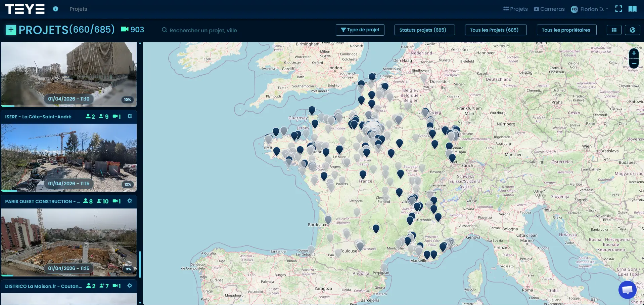Click the map zoom in control
The height and width of the screenshot is (305, 644).
[x=634, y=53]
